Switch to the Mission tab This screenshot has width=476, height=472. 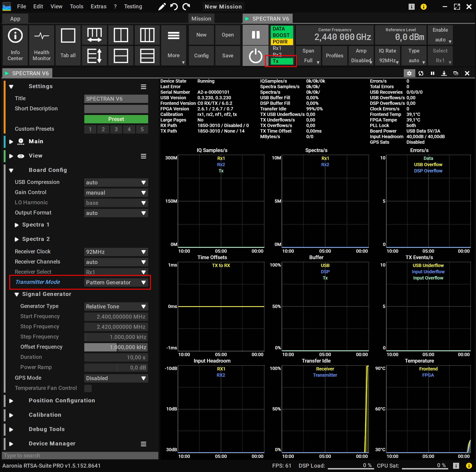201,19
